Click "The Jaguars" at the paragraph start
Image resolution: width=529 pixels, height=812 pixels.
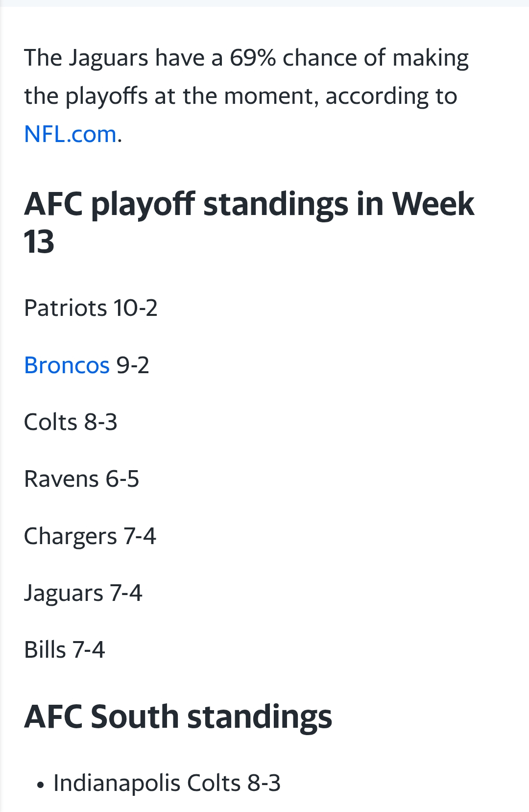[86, 58]
